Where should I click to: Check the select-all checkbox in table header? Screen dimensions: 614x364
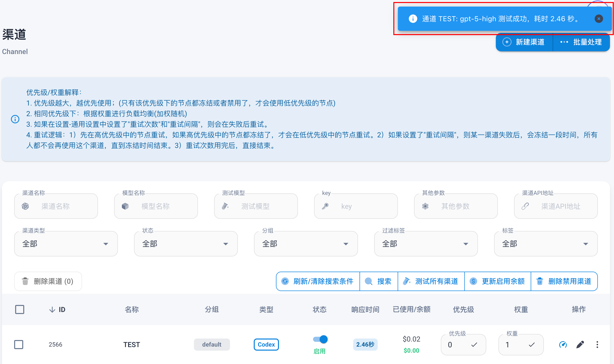20,309
